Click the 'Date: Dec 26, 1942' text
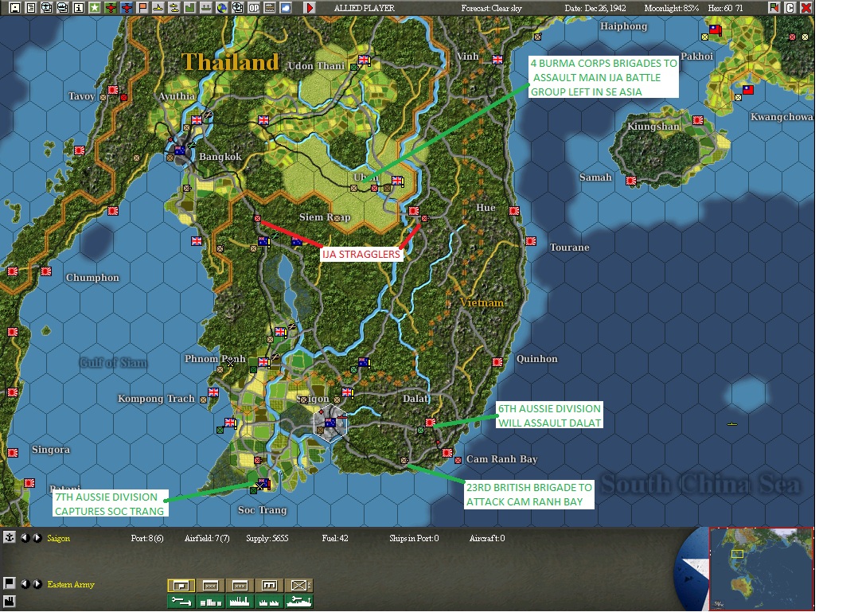The image size is (858, 616). coord(595,8)
